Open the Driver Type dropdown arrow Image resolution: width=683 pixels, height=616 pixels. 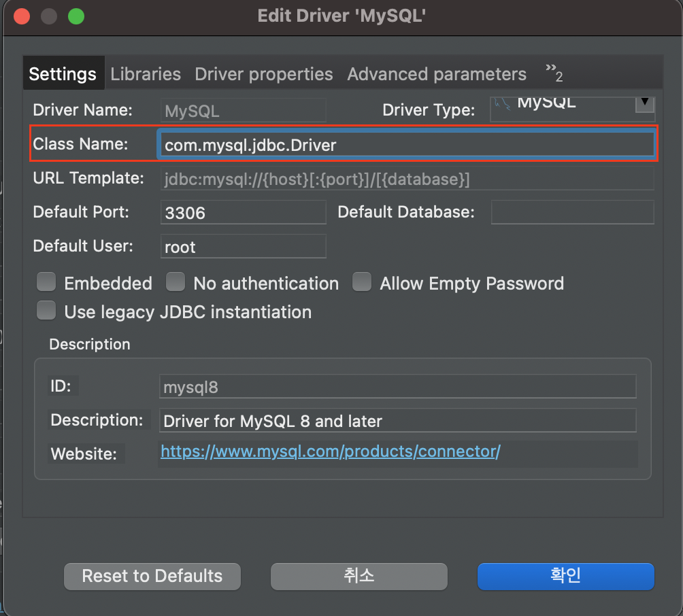point(645,103)
